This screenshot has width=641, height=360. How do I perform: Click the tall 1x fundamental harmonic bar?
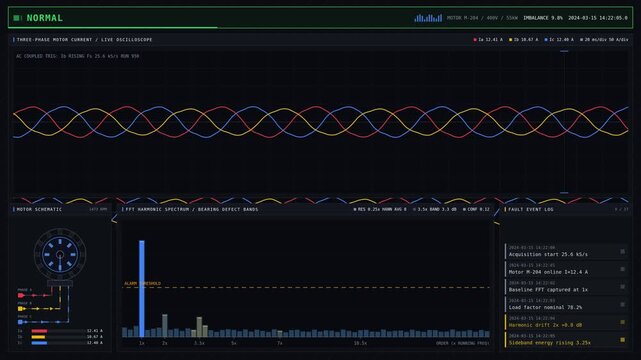pyautogui.click(x=142, y=288)
